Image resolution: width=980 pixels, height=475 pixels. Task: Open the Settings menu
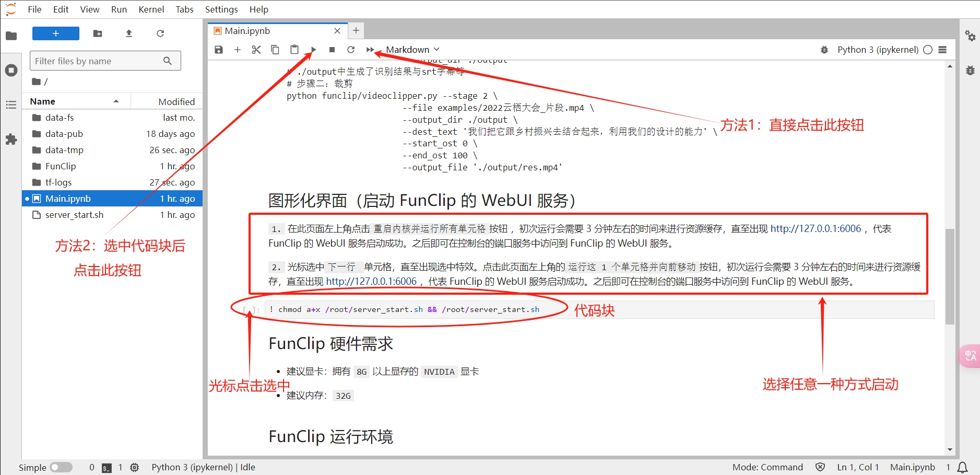(221, 9)
